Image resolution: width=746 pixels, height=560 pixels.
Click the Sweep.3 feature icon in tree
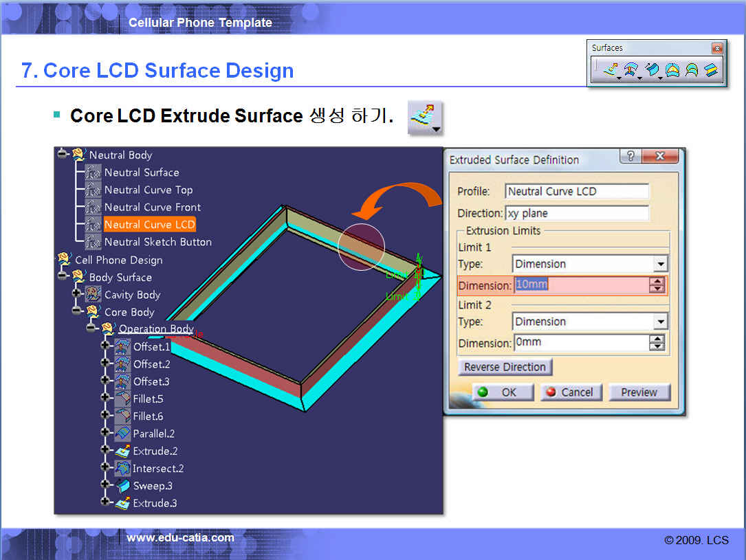122,486
